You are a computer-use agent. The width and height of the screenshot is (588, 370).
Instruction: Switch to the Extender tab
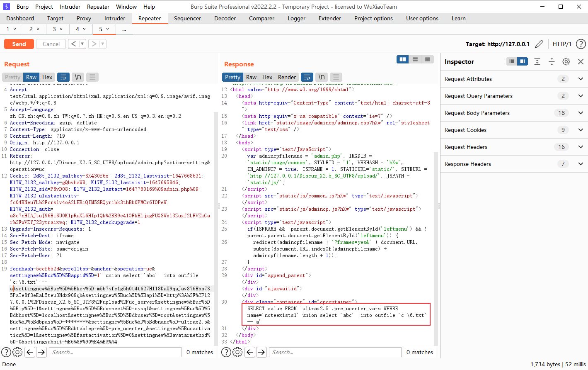coord(330,18)
